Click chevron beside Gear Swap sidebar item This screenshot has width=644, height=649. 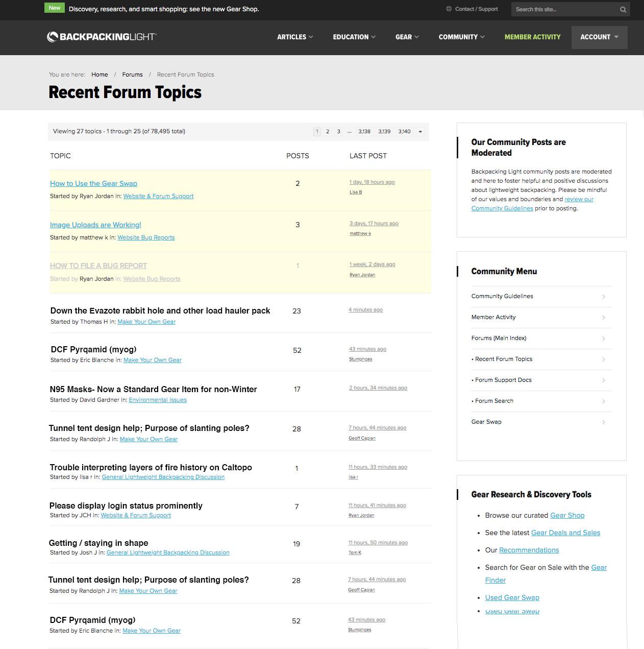coord(604,422)
